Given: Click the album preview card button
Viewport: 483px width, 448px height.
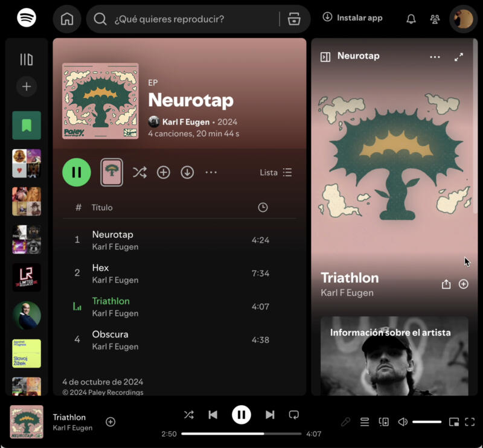Looking at the screenshot, I should [x=112, y=172].
